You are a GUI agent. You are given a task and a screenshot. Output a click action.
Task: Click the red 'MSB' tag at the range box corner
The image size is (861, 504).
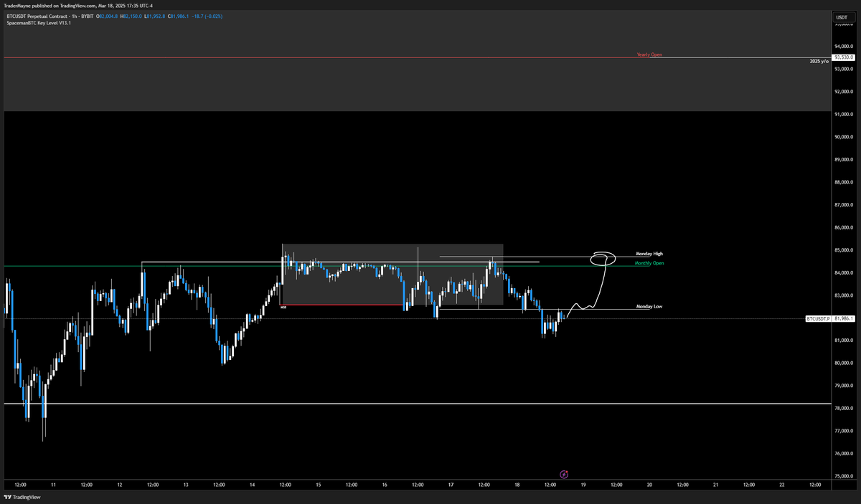point(283,308)
